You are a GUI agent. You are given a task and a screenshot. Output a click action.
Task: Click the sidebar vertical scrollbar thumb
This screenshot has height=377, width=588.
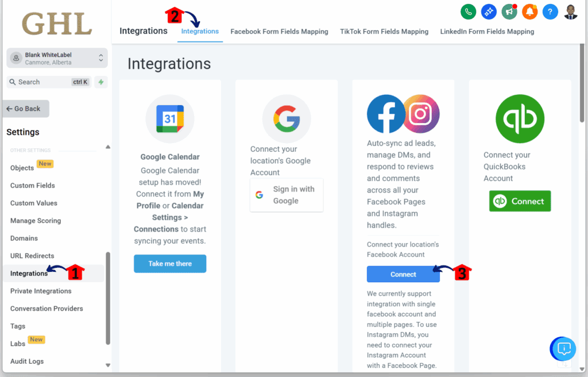(108, 298)
